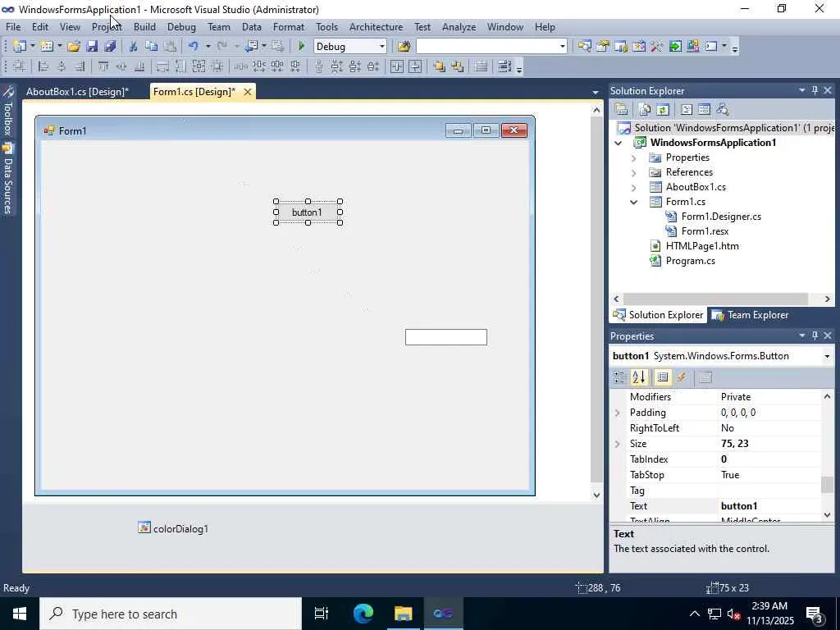Click View Code icon in Solution Explorer
The image size is (840, 630).
pos(687,109)
